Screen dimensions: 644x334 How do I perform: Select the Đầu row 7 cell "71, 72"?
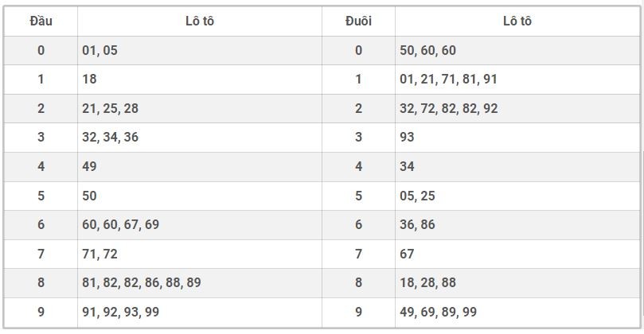(100, 254)
